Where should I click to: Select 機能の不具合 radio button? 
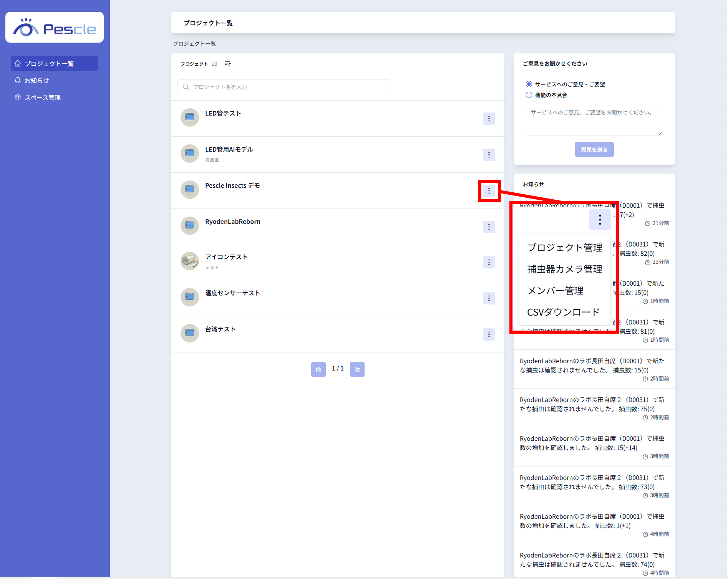529,95
